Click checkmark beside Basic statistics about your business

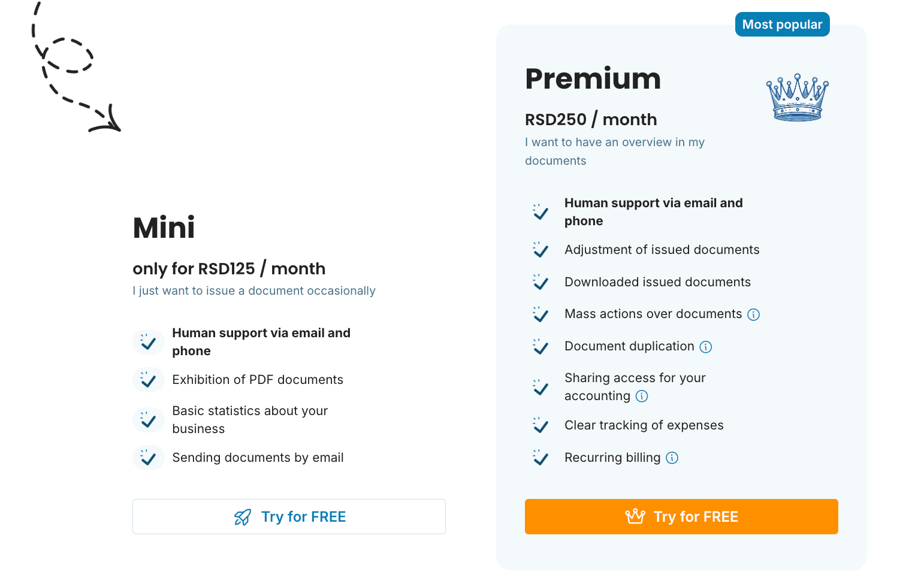tap(148, 420)
